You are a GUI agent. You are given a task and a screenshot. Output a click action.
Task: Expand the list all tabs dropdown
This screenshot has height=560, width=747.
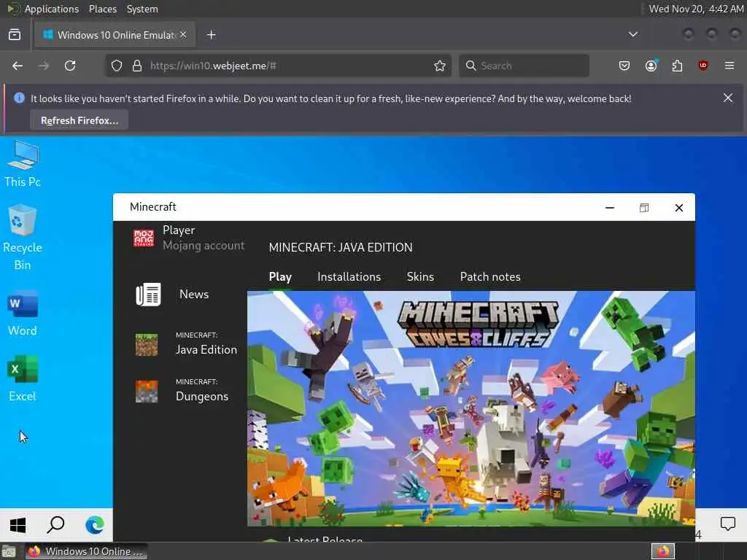pyautogui.click(x=633, y=34)
